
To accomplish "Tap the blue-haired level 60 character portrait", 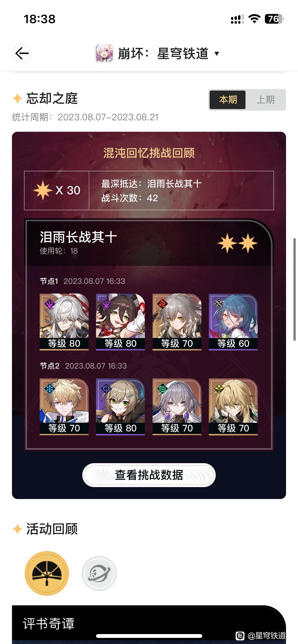I will tap(233, 322).
